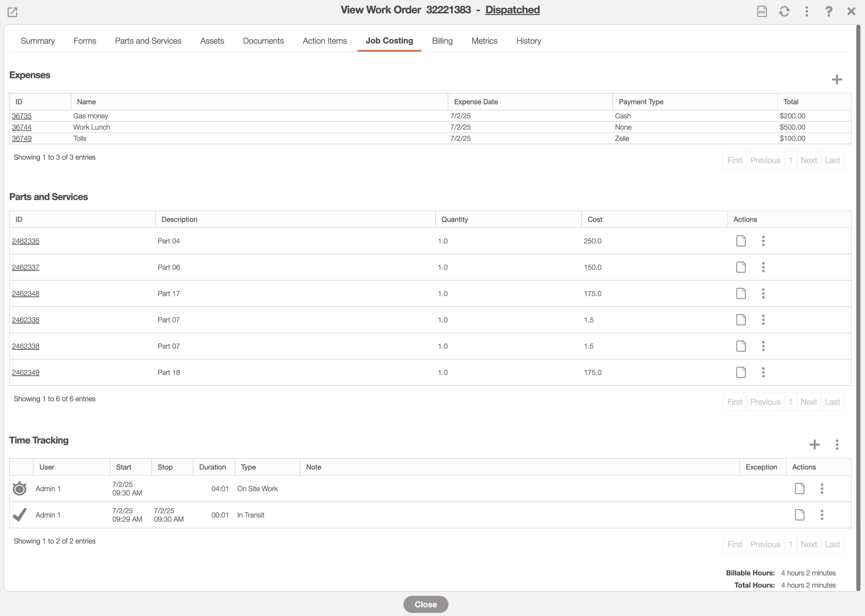Viewport: 865px width, 616px height.
Task: Open Time Tracking section three-dot menu
Action: pyautogui.click(x=837, y=445)
